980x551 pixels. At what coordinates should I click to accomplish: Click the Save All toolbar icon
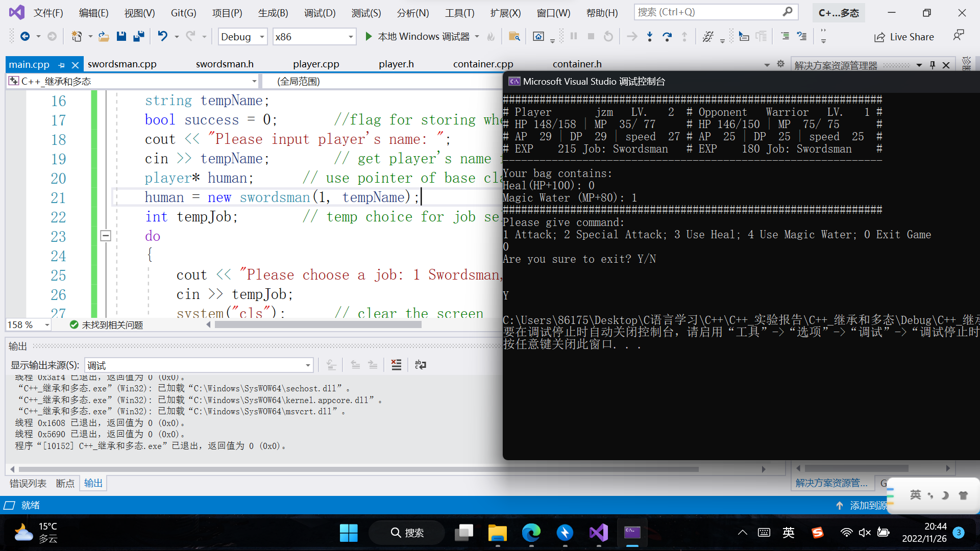pyautogui.click(x=138, y=36)
